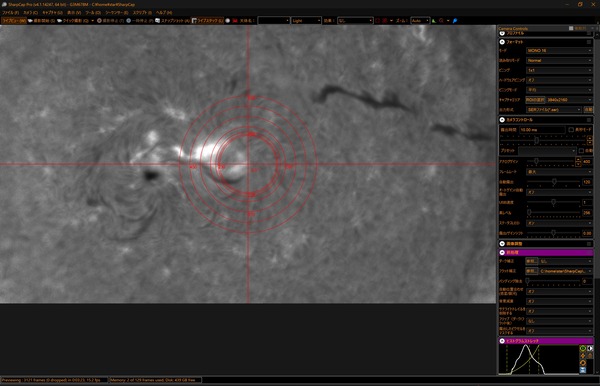
Task: Click the Start Capture camera icon
Action: pyautogui.click(x=30, y=21)
